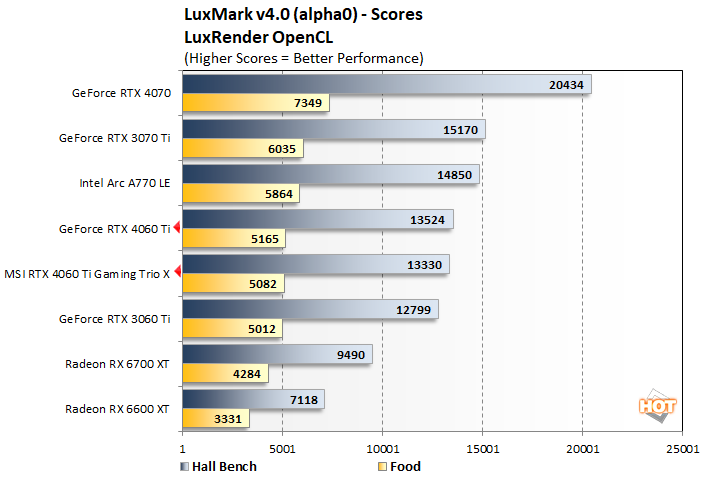Select the GeForce RTX 3060 Ti label
The height and width of the screenshot is (480, 708).
pos(115,319)
